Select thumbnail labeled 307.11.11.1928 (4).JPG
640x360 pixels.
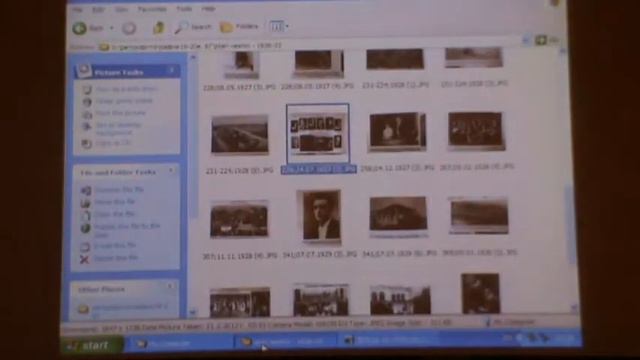click(x=239, y=220)
